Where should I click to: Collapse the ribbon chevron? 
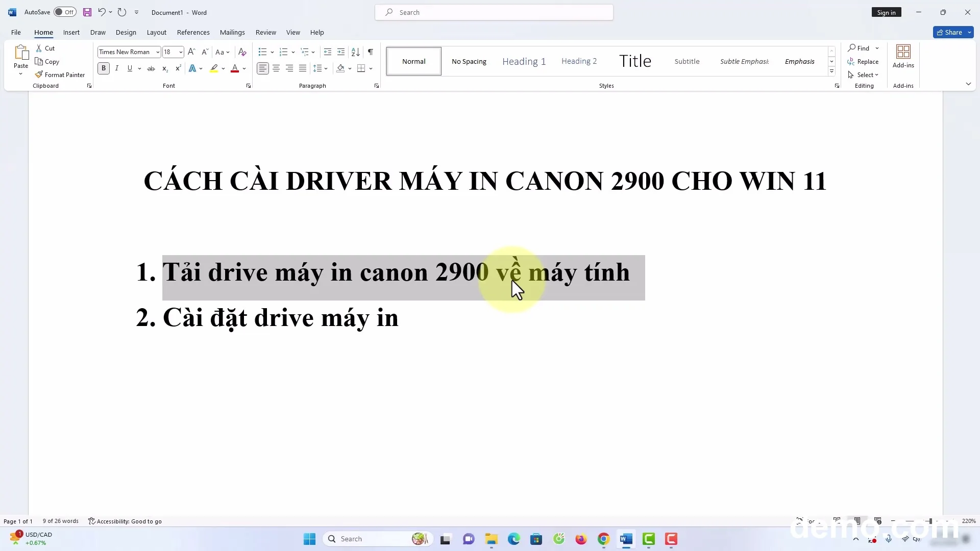coord(968,84)
